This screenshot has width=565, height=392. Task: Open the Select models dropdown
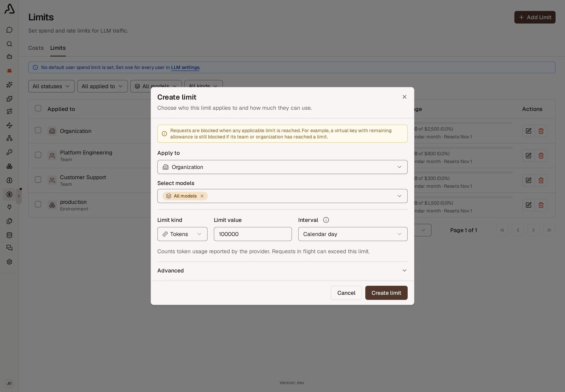[x=282, y=196]
